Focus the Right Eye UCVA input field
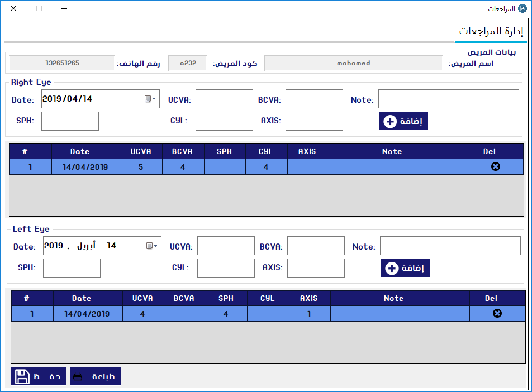532x392 pixels. (224, 99)
